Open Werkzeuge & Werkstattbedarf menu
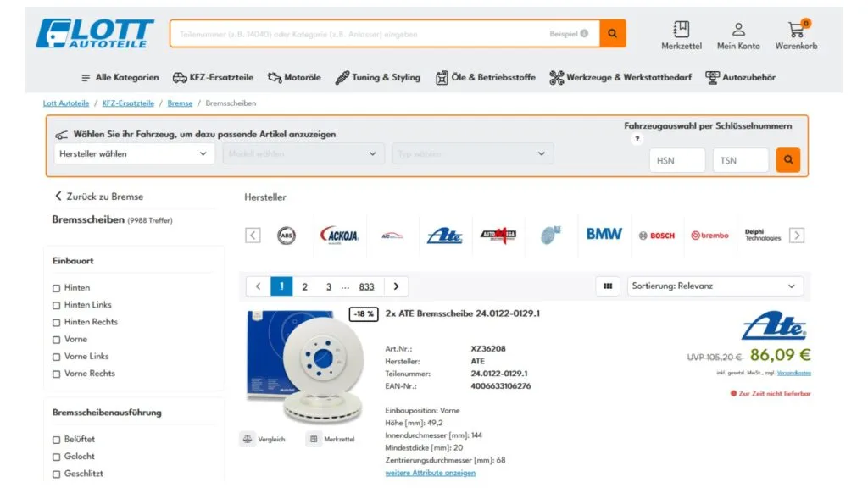Screen dimensions: 868x488 click(x=620, y=77)
